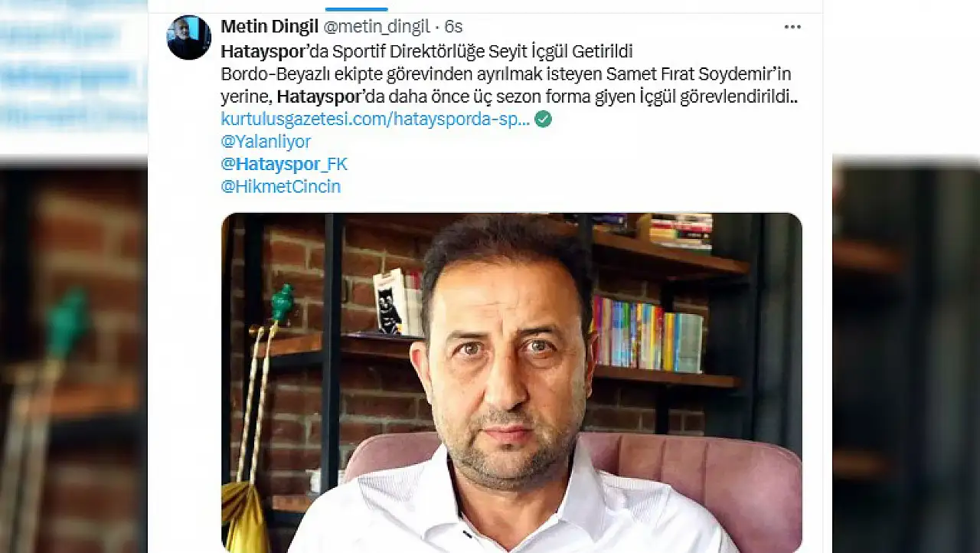Open the three-dot more options menu
Image resolution: width=980 pixels, height=553 pixels.
coord(792,27)
